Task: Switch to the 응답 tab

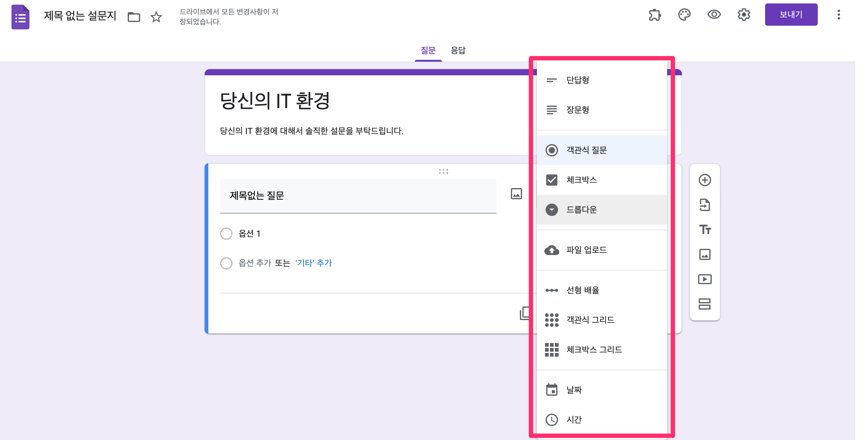Action: [458, 50]
